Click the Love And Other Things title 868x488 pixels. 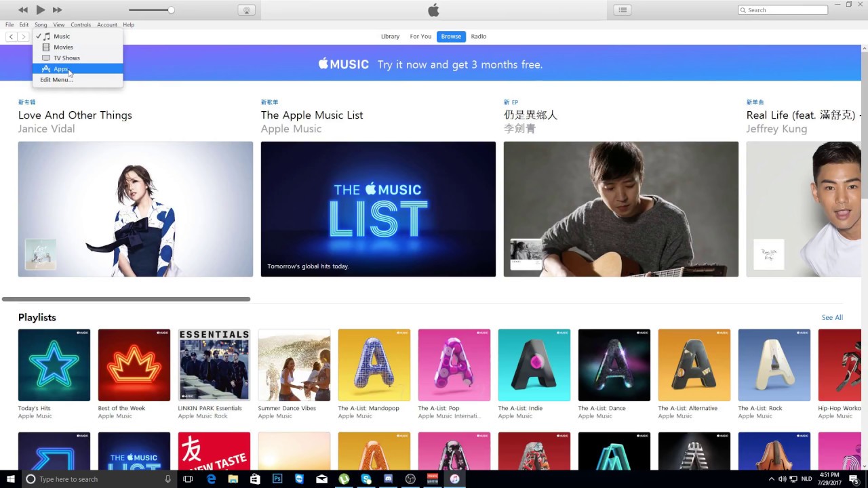[x=75, y=115]
